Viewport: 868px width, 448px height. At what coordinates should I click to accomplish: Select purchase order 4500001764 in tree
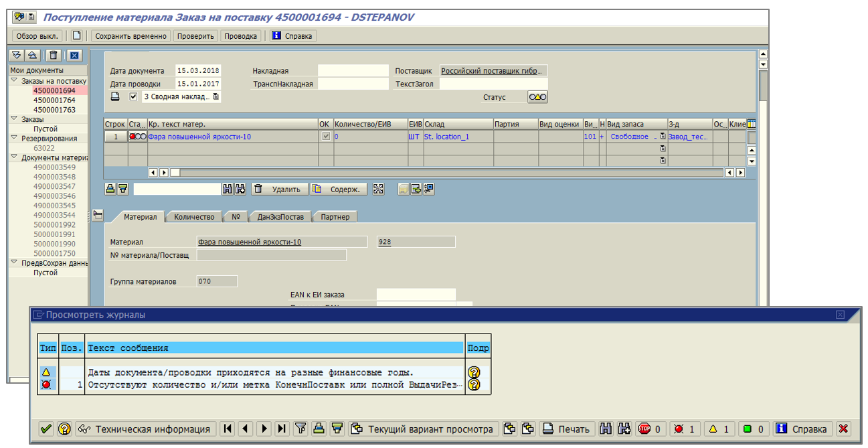point(55,100)
